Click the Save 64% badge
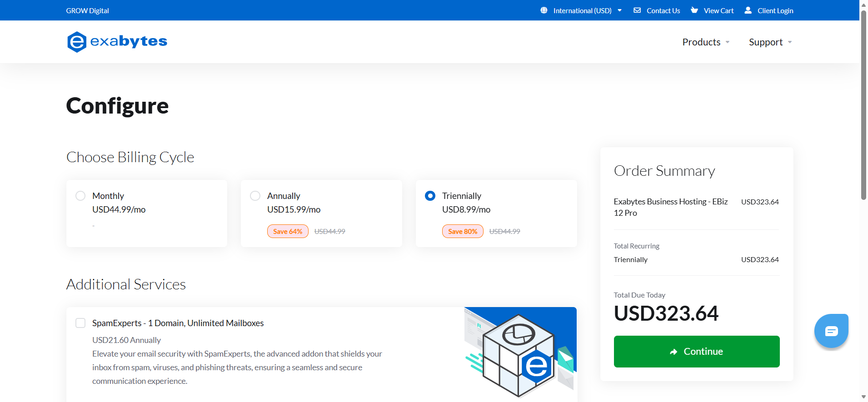This screenshot has height=402, width=868. [288, 231]
